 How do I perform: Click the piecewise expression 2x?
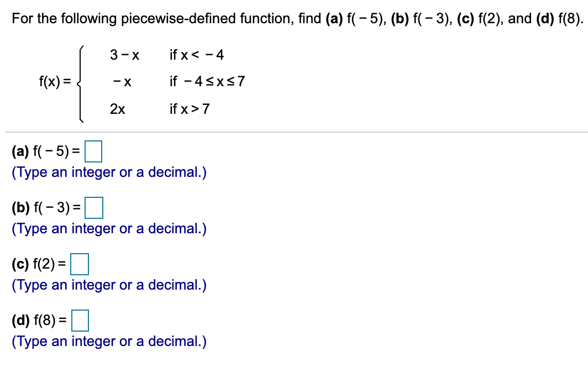coord(118,108)
